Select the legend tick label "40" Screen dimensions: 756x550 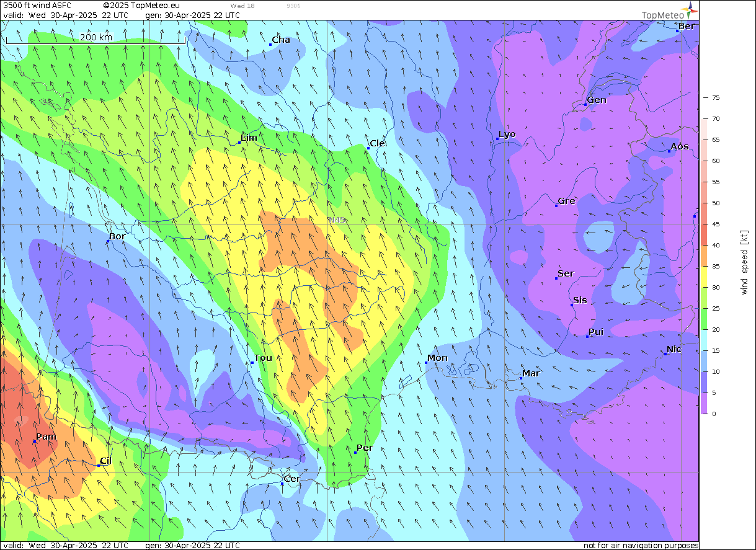pyautogui.click(x=716, y=245)
